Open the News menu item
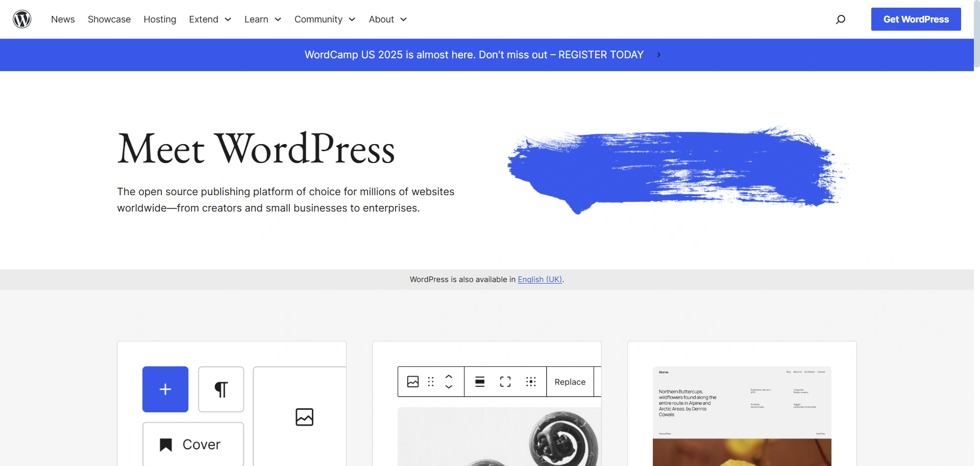980x466 pixels. [63, 19]
